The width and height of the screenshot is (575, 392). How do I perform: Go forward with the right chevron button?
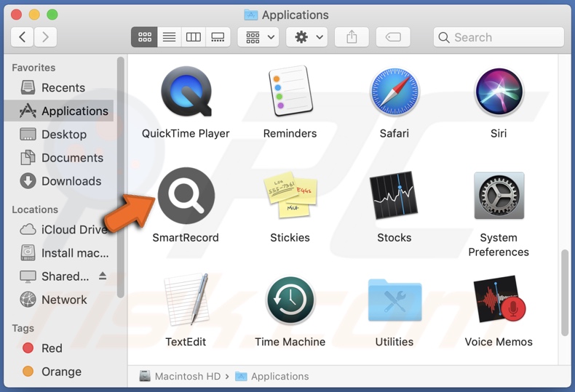[x=45, y=37]
